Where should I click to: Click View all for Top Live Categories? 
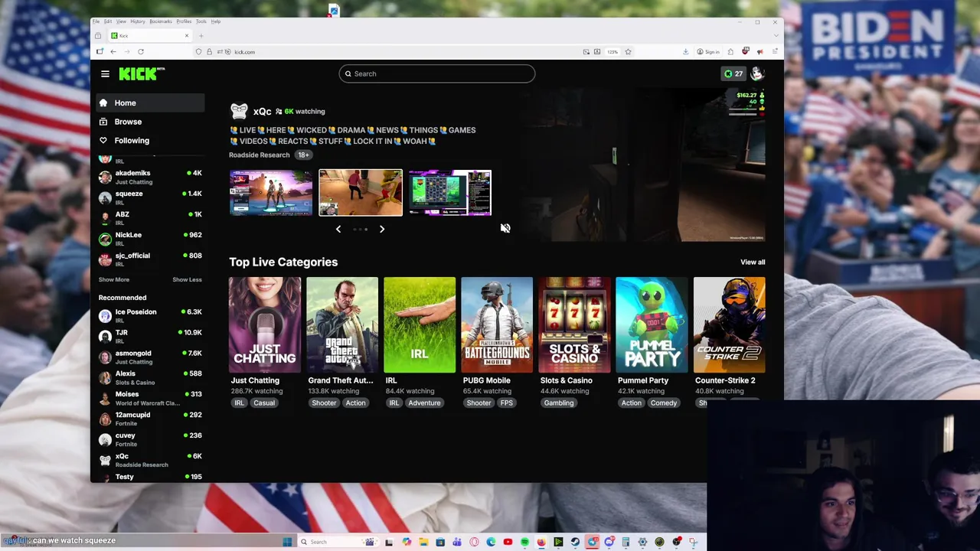pyautogui.click(x=753, y=262)
